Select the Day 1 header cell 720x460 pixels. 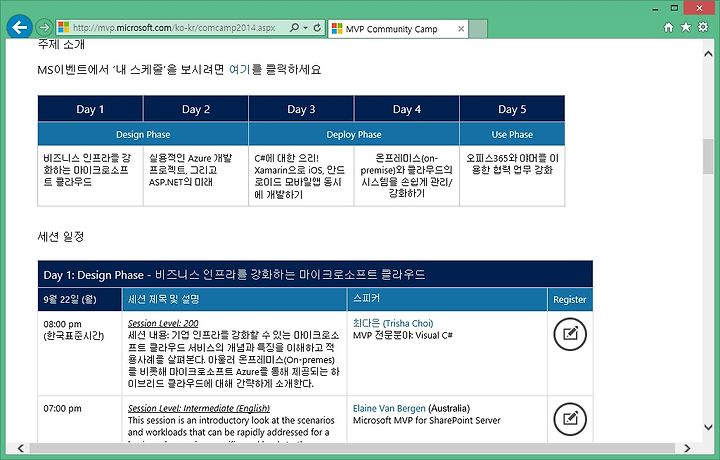click(x=90, y=109)
